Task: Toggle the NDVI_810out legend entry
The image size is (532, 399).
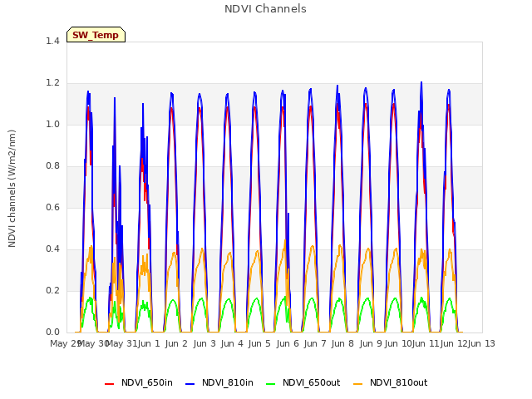Action: pyautogui.click(x=390, y=383)
